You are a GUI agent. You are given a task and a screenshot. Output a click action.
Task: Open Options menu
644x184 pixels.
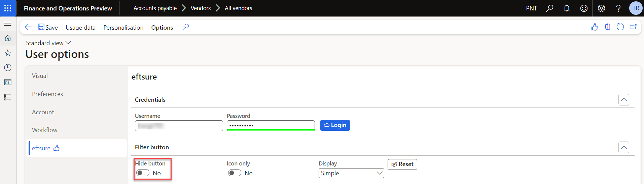click(x=162, y=28)
